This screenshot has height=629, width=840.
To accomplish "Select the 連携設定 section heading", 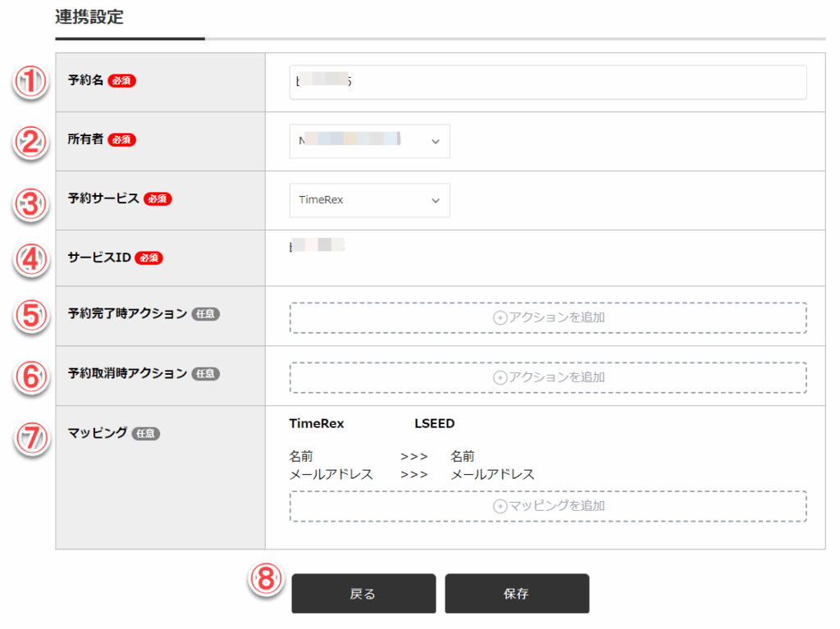I will click(x=89, y=17).
